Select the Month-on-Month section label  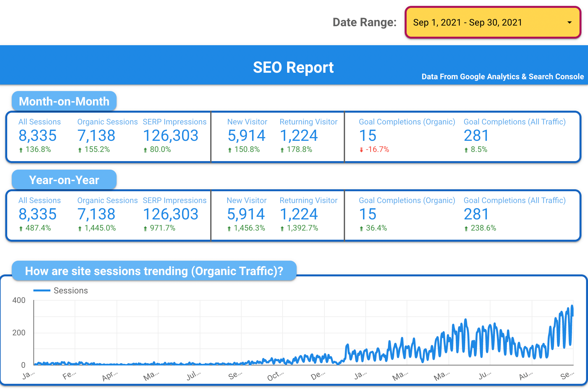coord(64,101)
